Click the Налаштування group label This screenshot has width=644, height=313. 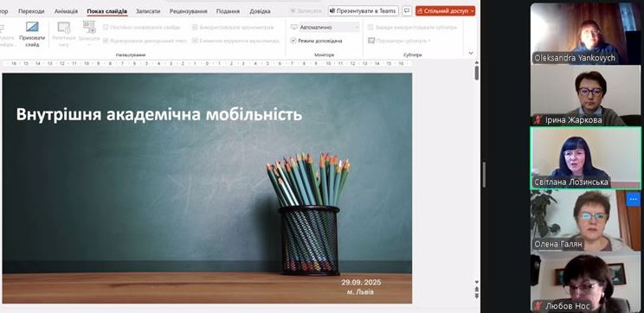[130, 54]
